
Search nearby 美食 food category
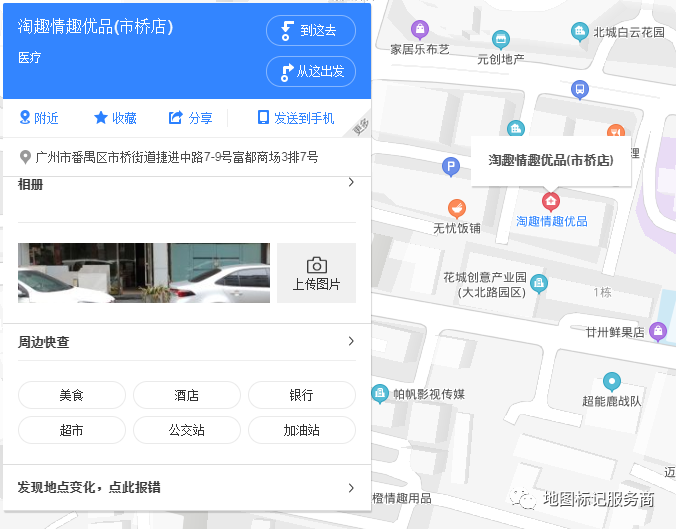(x=72, y=395)
